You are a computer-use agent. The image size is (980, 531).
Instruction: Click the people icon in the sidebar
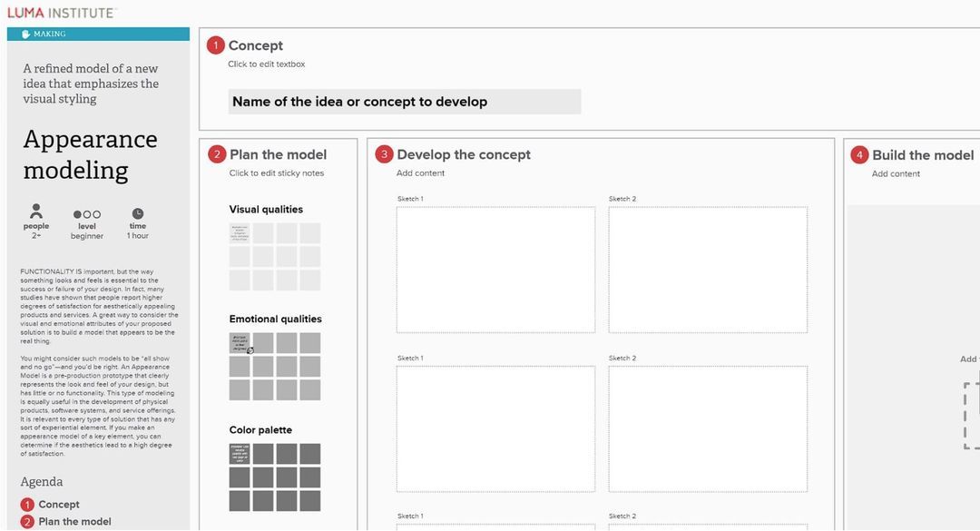click(x=36, y=211)
